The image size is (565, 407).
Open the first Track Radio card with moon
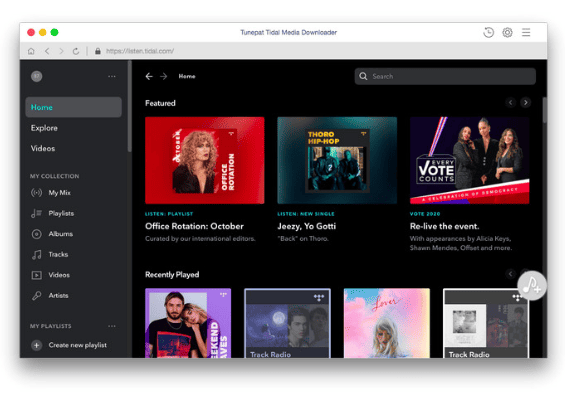[287, 323]
